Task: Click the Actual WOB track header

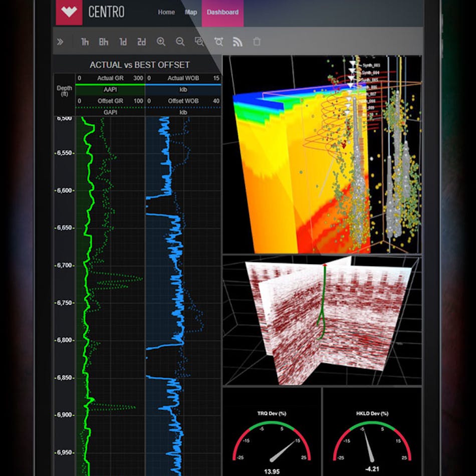Action: tap(183, 78)
